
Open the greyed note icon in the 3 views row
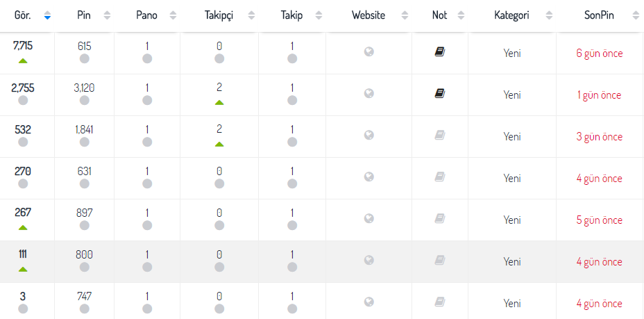(439, 302)
